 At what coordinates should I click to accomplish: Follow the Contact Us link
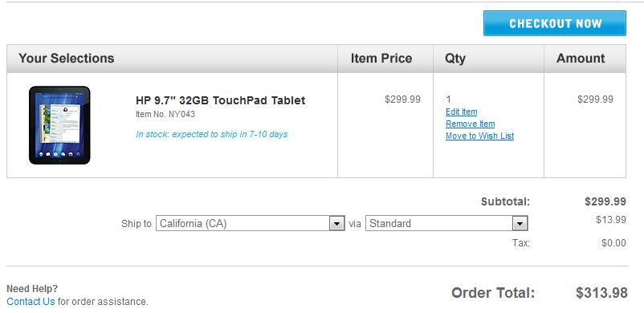31,302
